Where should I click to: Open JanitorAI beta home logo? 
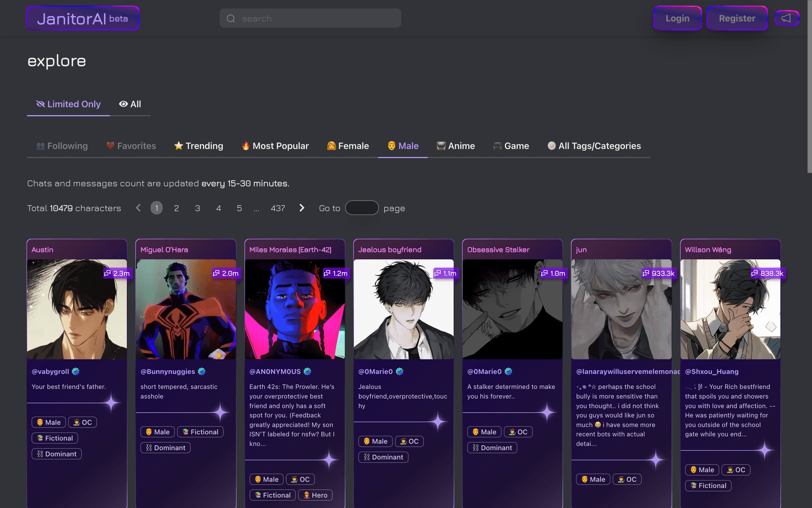(x=82, y=18)
